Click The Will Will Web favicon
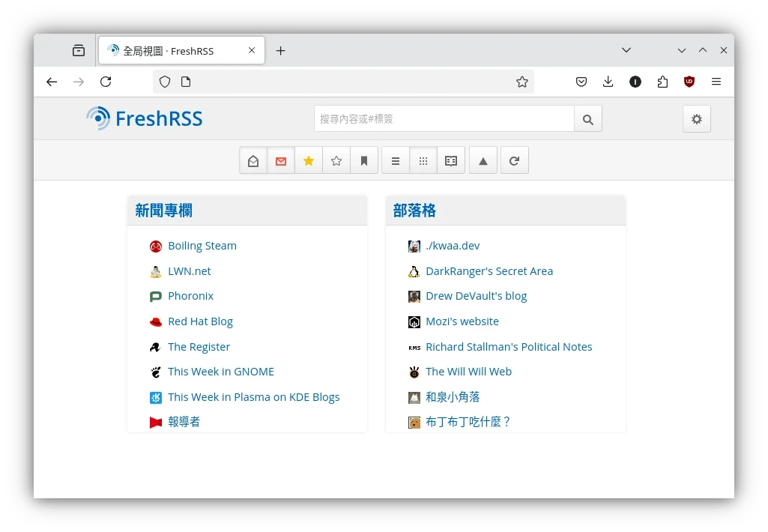 tap(414, 372)
